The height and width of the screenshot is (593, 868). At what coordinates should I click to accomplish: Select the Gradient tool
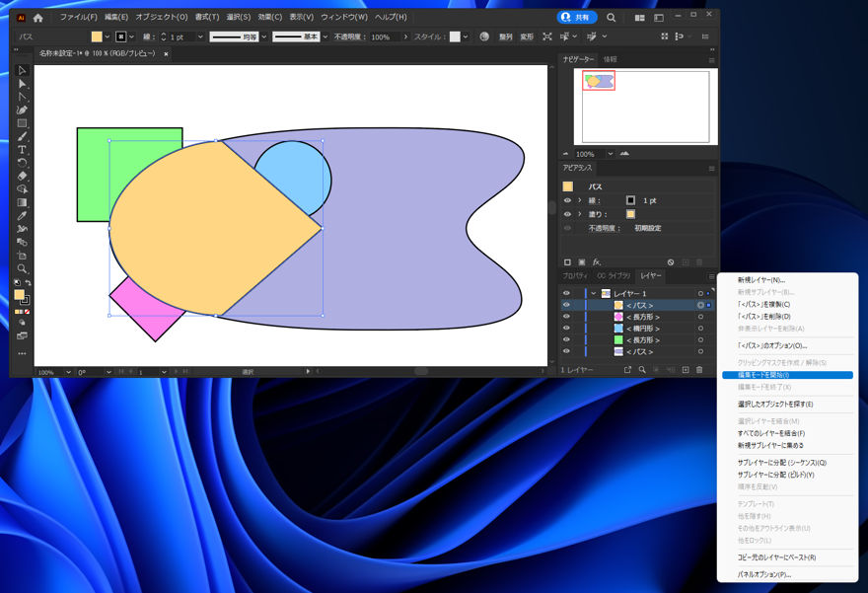point(22,202)
